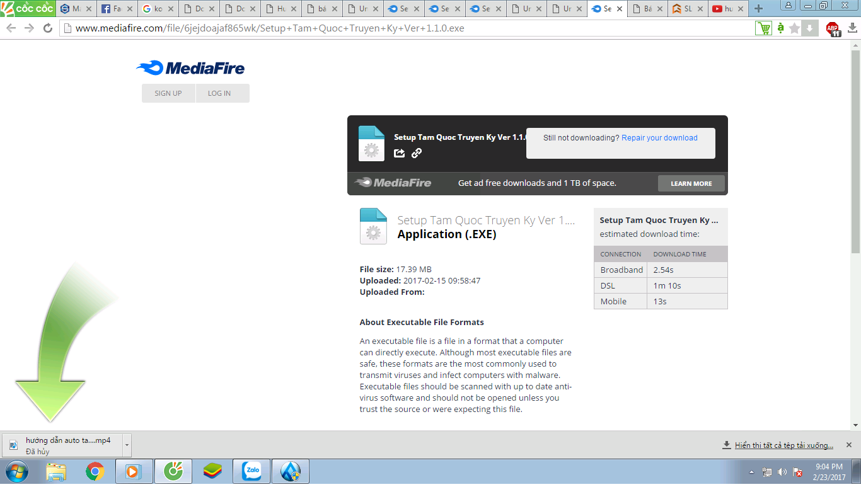This screenshot has height=504, width=861.
Task: Switch to Cốc Cốc taskbar icon
Action: (173, 471)
